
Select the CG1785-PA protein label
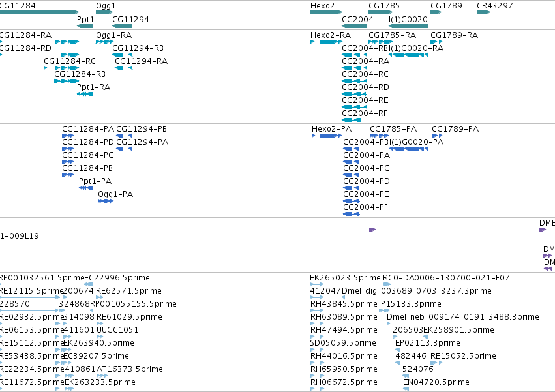(x=393, y=129)
